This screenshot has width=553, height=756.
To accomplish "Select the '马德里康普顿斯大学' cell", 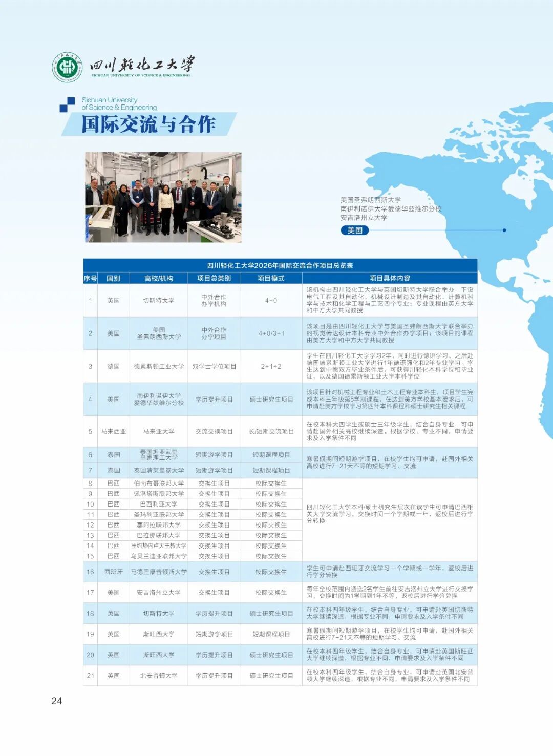I will pyautogui.click(x=159, y=572).
